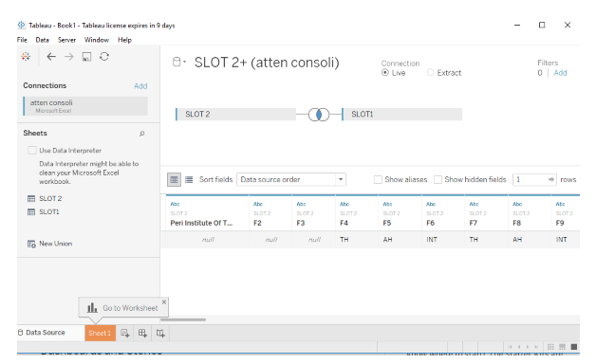Open the Sort fields dropdown
Image resolution: width=596 pixels, height=364 pixels.
pyautogui.click(x=291, y=179)
